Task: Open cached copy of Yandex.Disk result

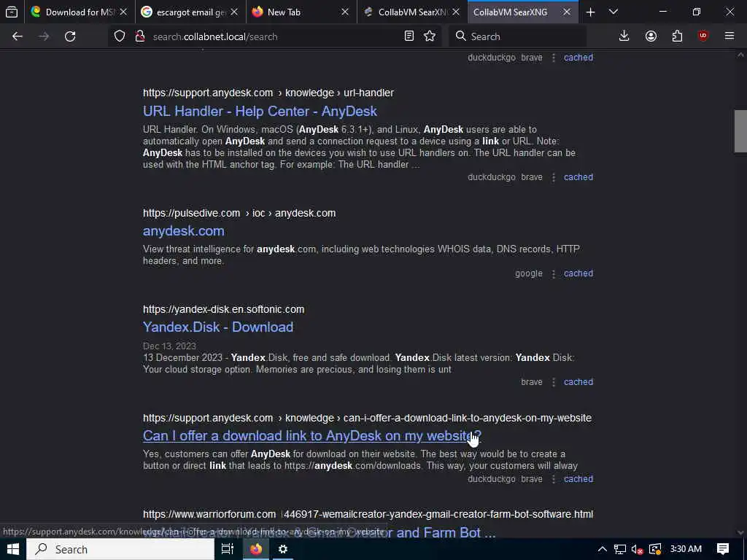Action: pyautogui.click(x=578, y=382)
